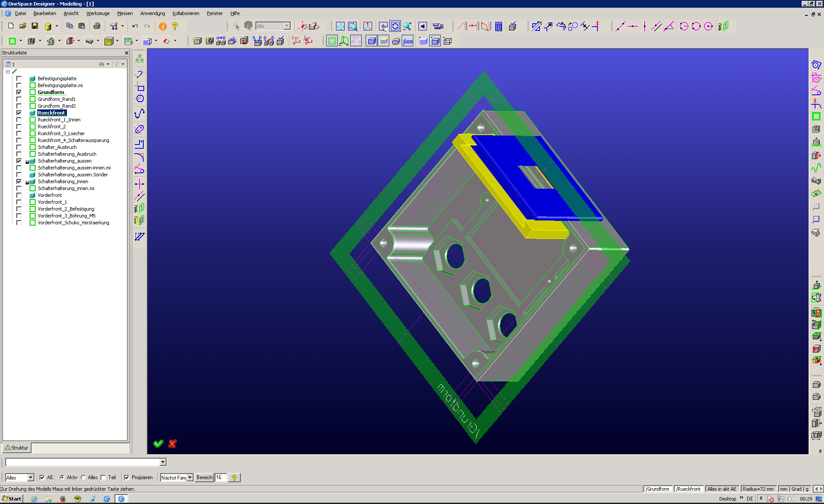Check the Befestigungsplatte checkbox
The width and height of the screenshot is (824, 504).
pos(19,78)
